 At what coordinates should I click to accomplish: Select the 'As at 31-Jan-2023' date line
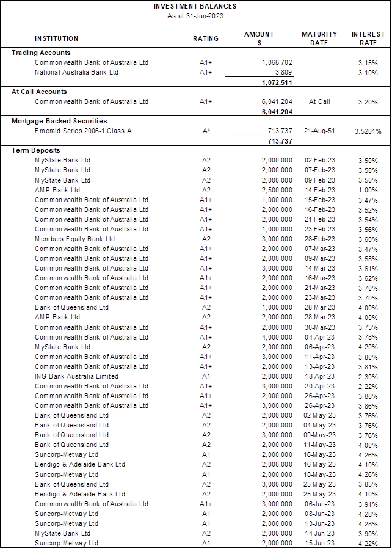[x=195, y=17]
